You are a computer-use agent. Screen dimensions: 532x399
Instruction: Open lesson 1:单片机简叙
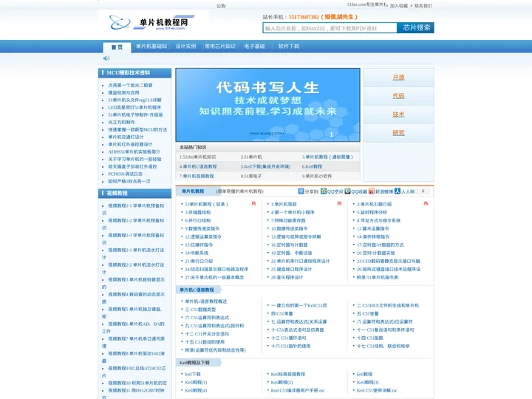[284, 204]
